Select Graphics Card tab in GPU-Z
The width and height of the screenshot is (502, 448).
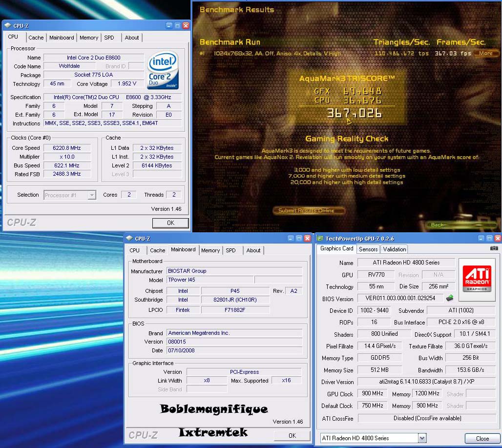pyautogui.click(x=336, y=248)
